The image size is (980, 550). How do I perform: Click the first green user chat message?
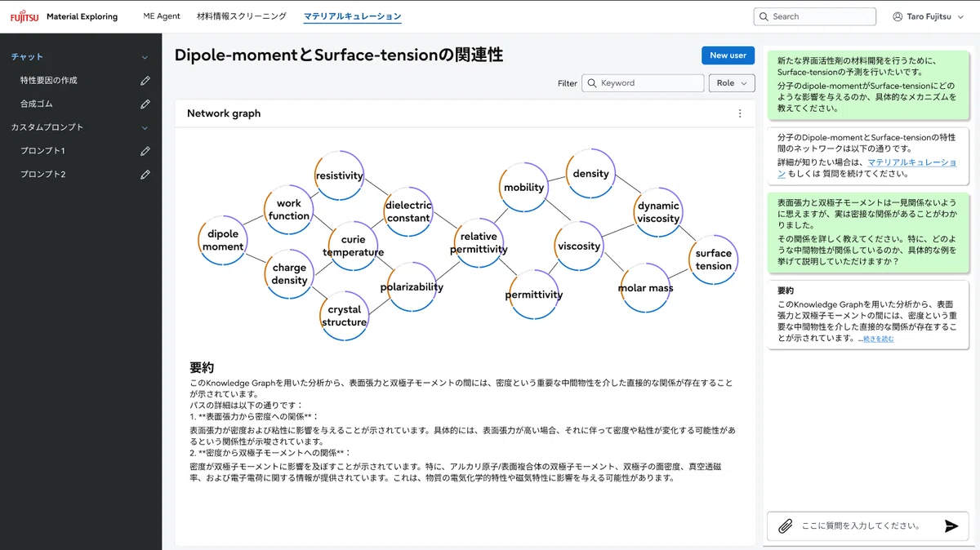(868, 84)
